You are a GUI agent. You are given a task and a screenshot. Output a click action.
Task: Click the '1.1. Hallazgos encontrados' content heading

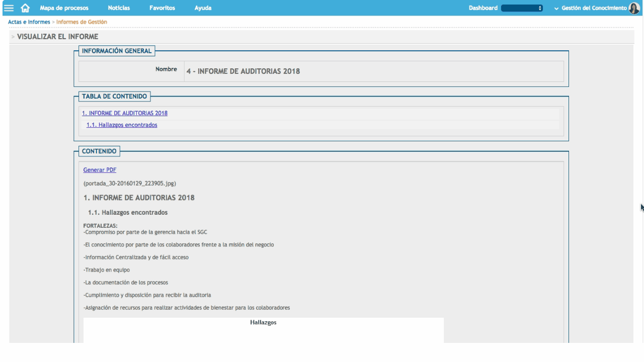[x=128, y=212]
